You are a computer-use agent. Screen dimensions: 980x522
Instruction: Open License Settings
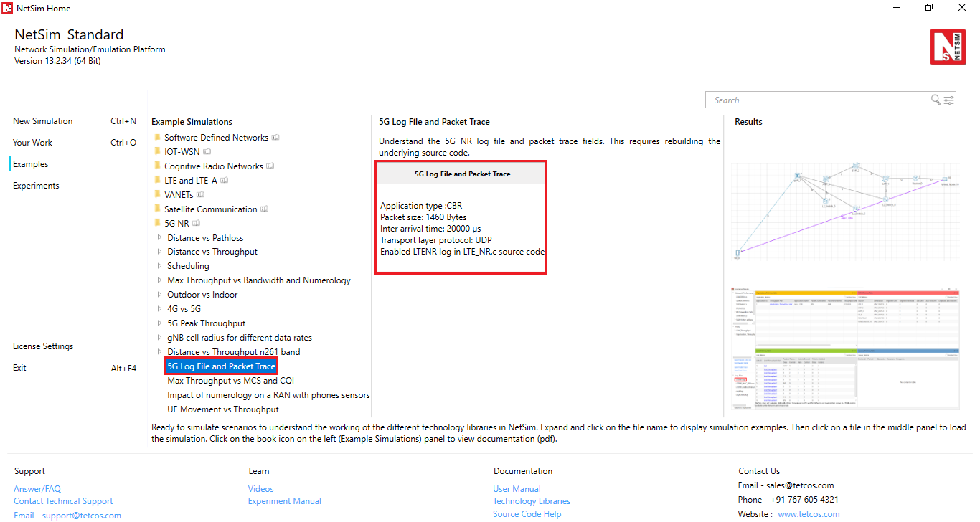coord(43,346)
